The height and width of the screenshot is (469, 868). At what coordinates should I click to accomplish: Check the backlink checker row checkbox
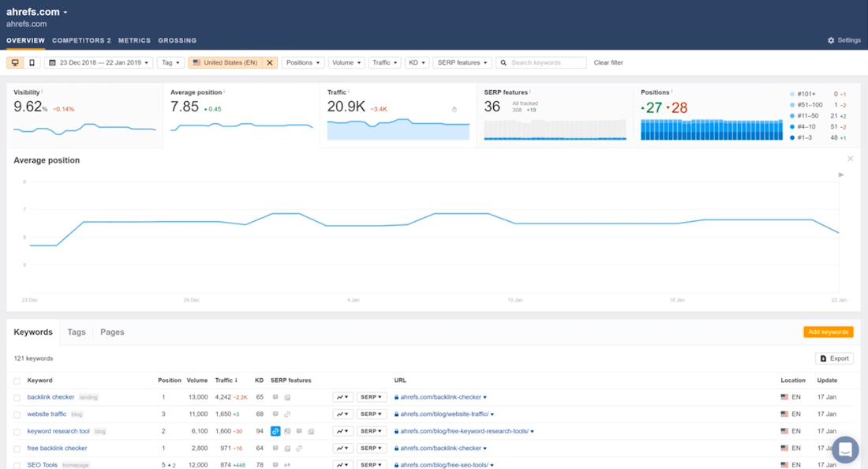click(x=17, y=398)
